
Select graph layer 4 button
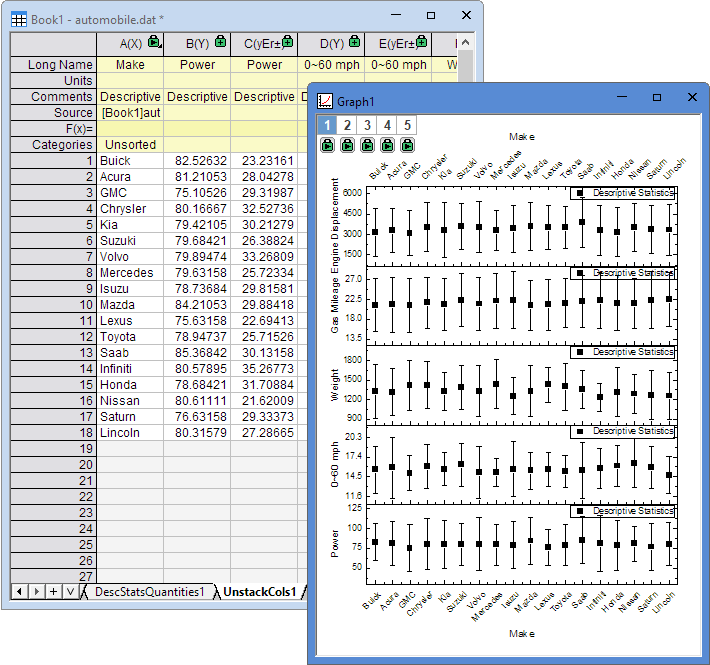[387, 125]
